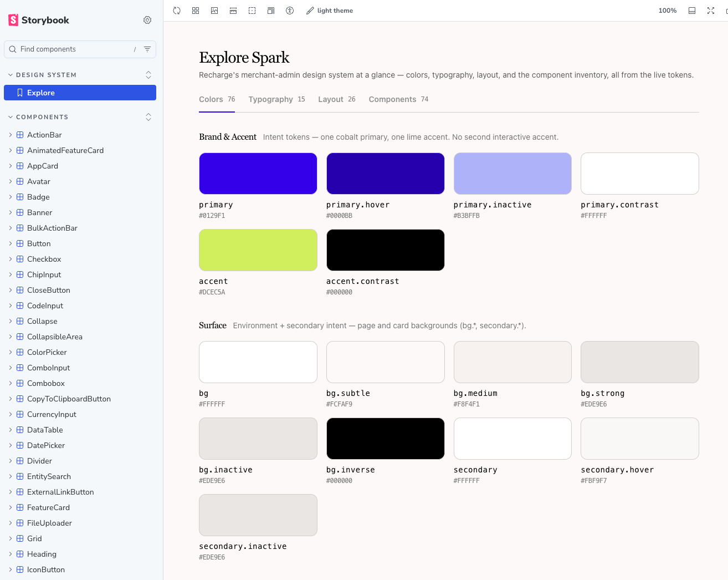Open Storybook settings gear icon
The width and height of the screenshot is (728, 580).
tap(147, 20)
